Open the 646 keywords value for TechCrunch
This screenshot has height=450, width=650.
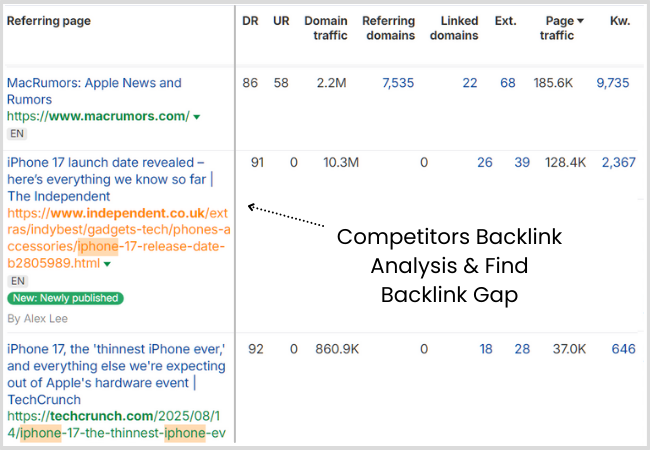pyautogui.click(x=623, y=349)
